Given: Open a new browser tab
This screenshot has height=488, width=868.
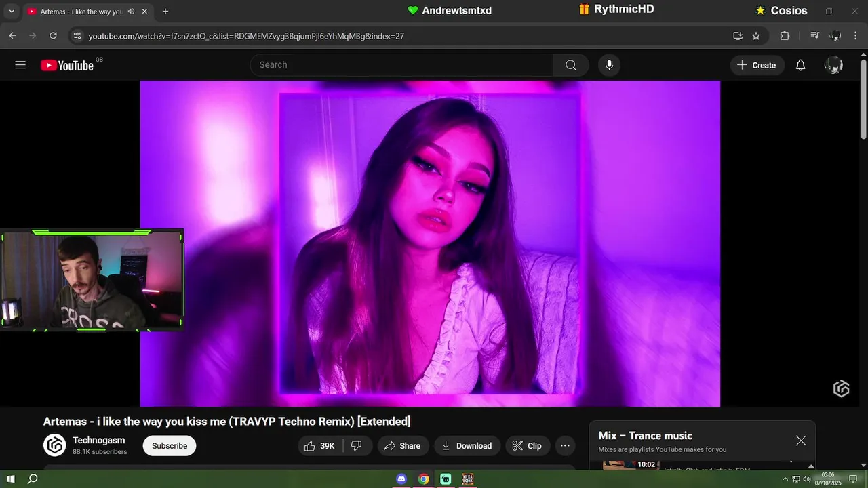Looking at the screenshot, I should click(x=165, y=12).
